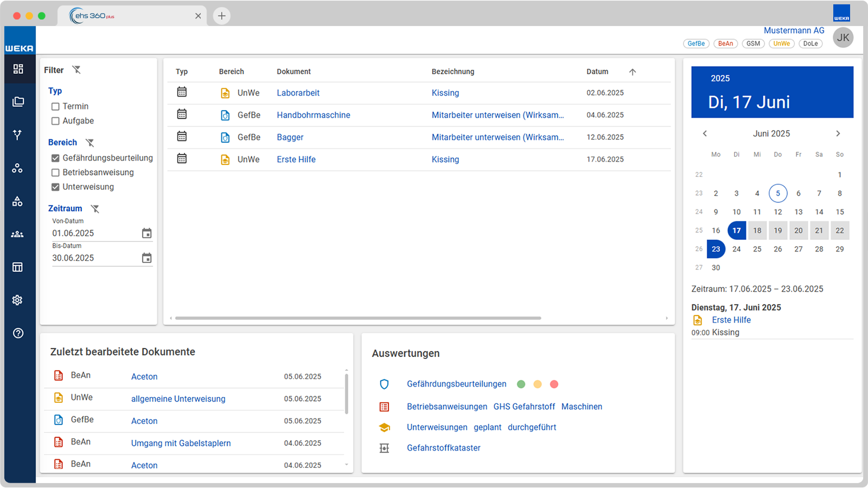The width and height of the screenshot is (868, 488).
Task: Clear the Zeitraum filter icon
Action: 95,208
